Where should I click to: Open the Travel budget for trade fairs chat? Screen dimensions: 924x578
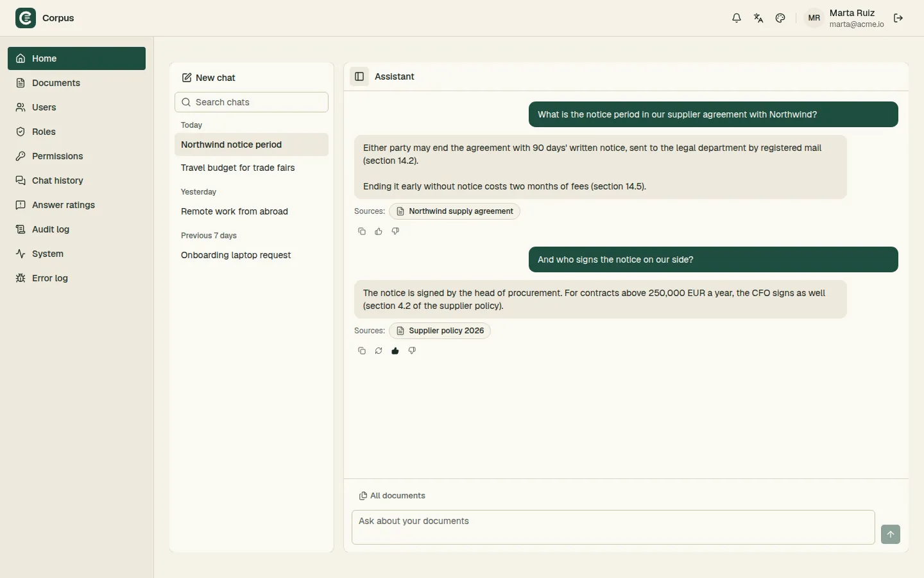pyautogui.click(x=252, y=168)
